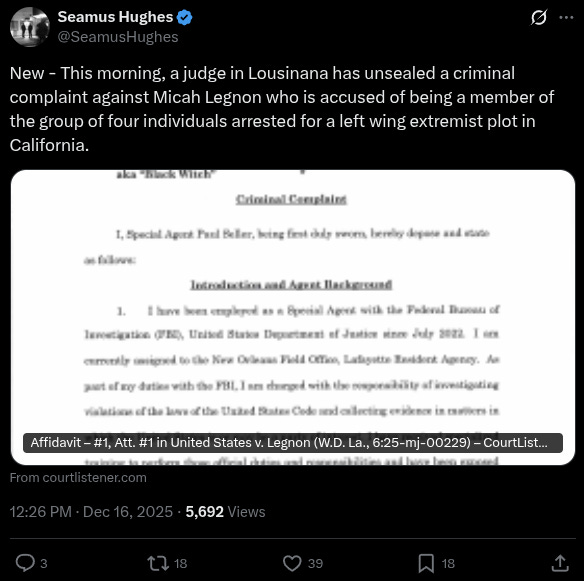Bookmark the post with ribbon icon

[x=426, y=563]
